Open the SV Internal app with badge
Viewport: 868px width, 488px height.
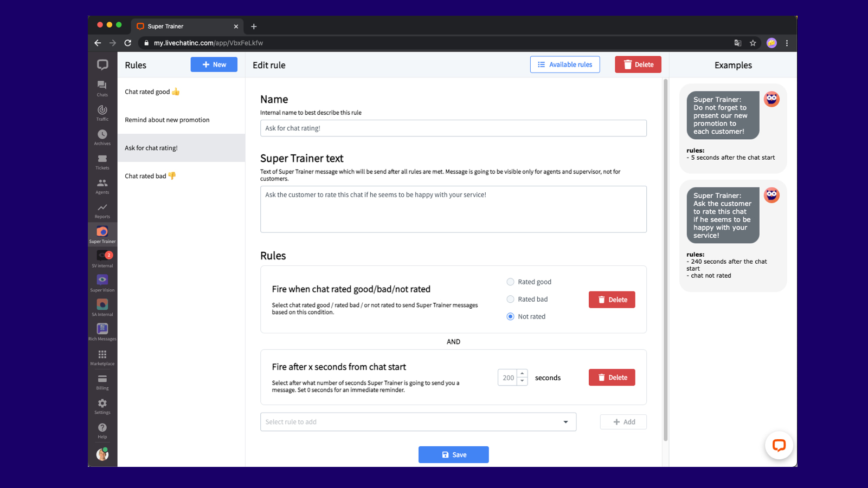click(x=102, y=259)
